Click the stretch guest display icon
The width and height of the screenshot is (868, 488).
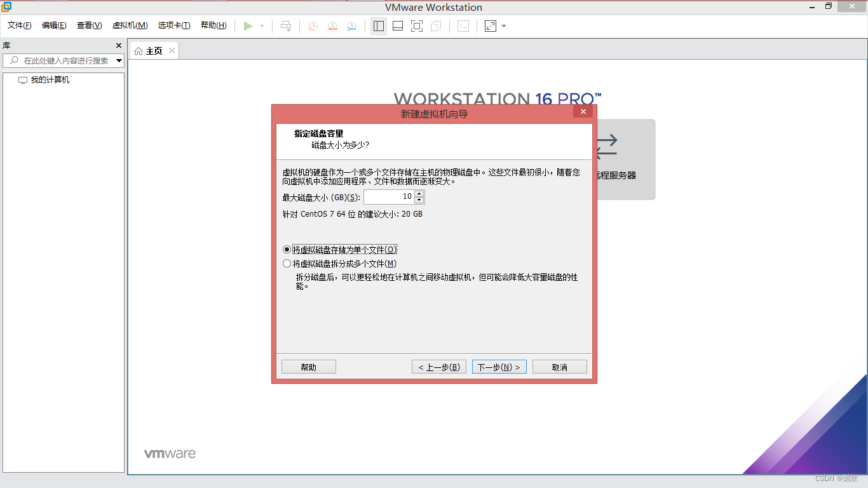[x=491, y=26]
